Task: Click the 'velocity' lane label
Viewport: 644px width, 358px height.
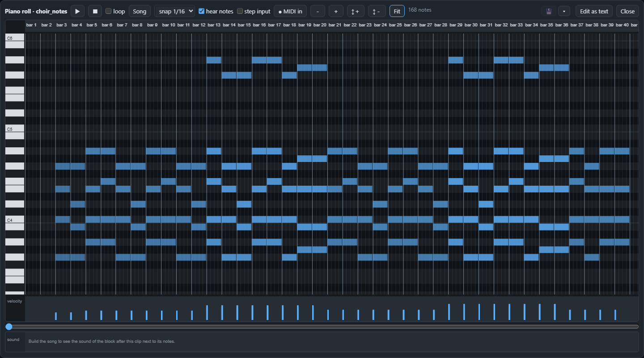Action: point(14,301)
